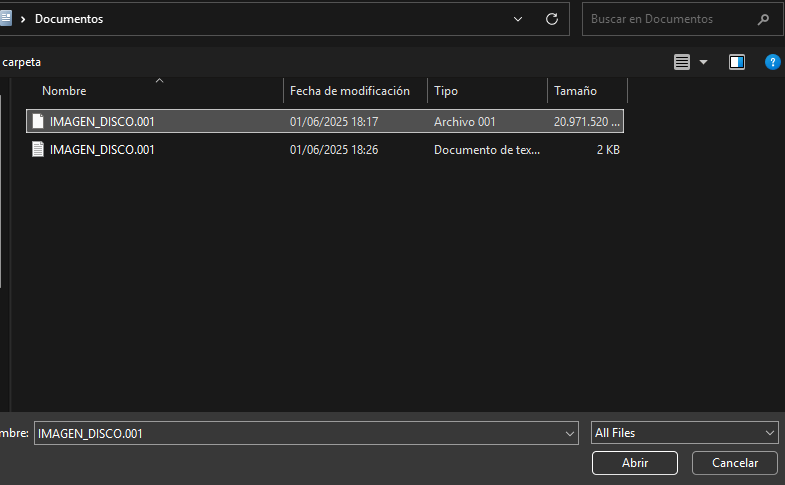
Task: Click the blue help question mark icon
Action: 772,62
